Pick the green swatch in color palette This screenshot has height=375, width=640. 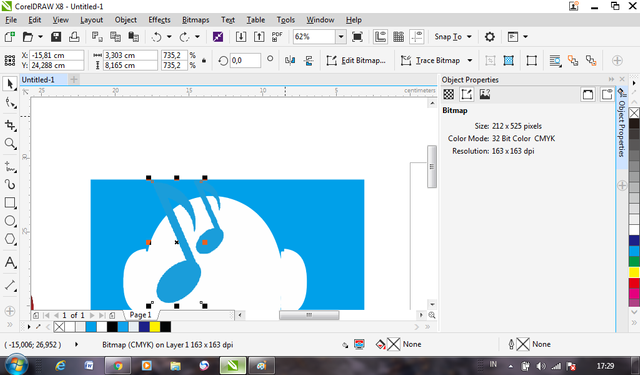pos(634,262)
